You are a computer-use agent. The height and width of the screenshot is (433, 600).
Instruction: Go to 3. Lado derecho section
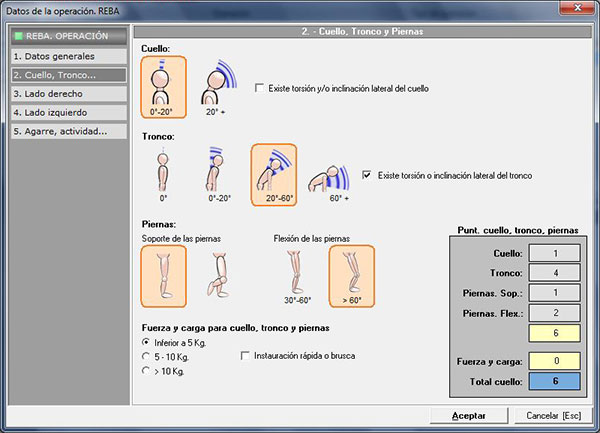click(69, 94)
